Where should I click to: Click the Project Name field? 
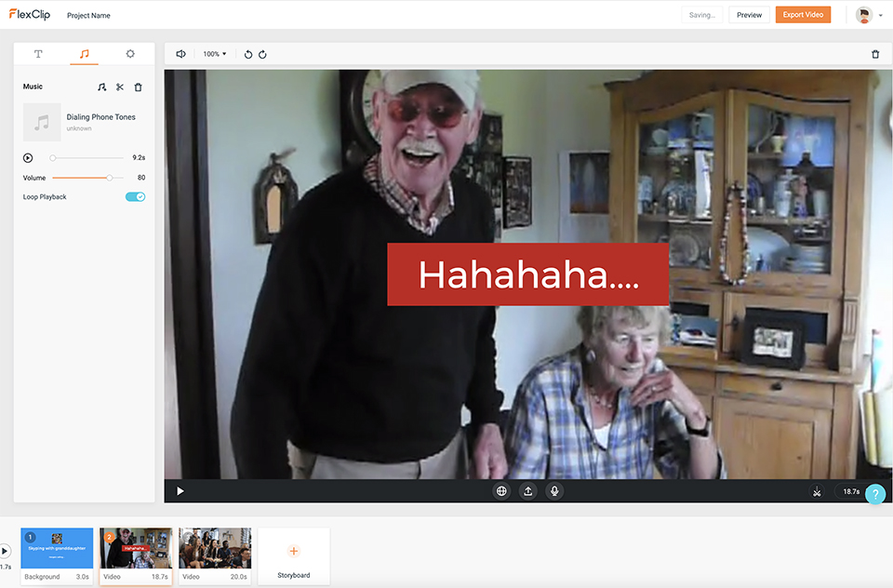pos(89,16)
